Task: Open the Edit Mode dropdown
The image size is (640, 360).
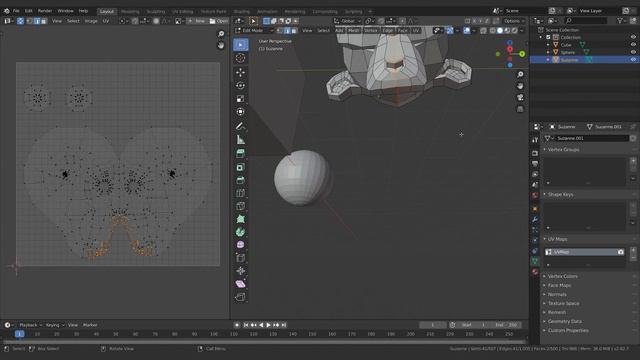Action: coord(254,31)
